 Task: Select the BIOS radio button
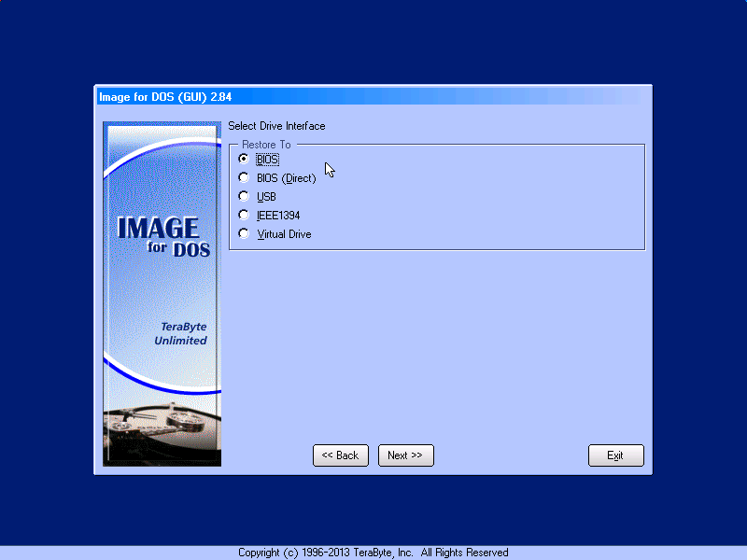[x=245, y=160]
